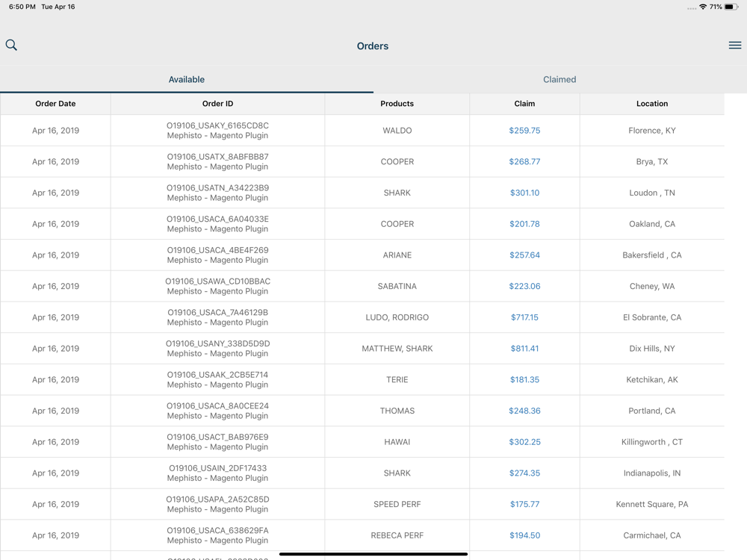
Task: Claim the $175.77 order
Action: tap(524, 504)
